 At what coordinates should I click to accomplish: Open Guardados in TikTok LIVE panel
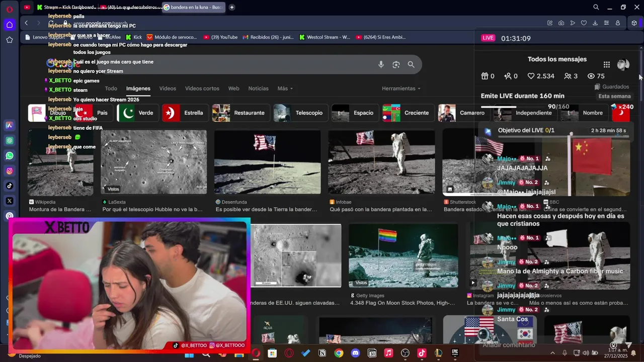tap(612, 86)
